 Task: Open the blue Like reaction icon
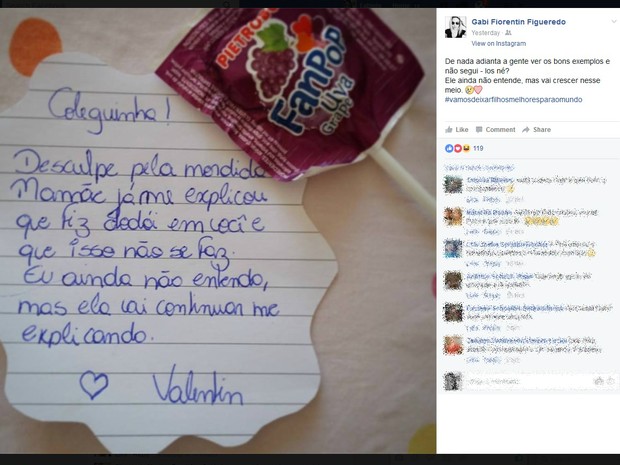[x=449, y=148]
